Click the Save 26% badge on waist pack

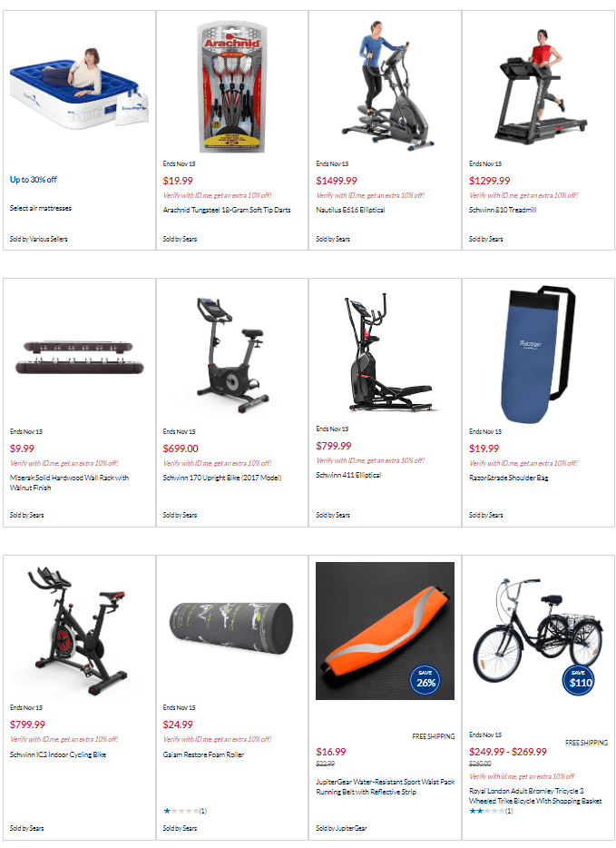(425, 680)
